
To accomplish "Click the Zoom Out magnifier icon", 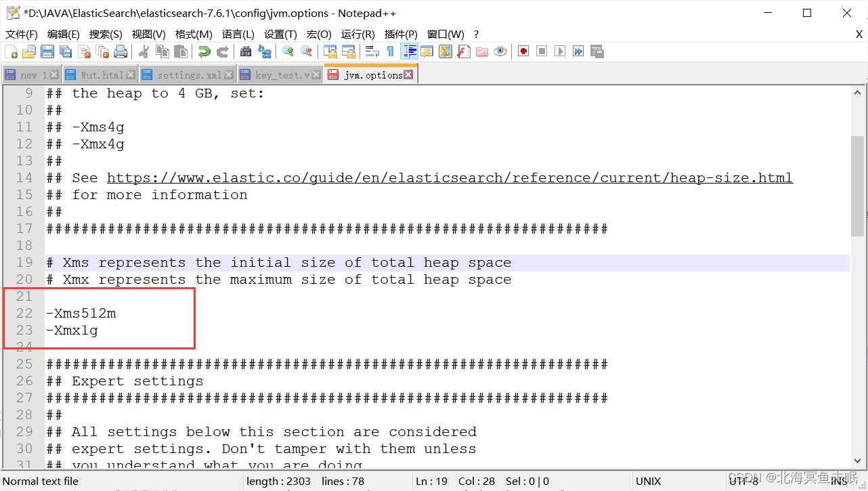I will [307, 51].
